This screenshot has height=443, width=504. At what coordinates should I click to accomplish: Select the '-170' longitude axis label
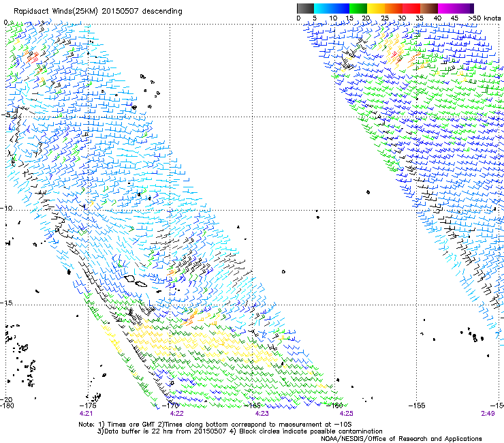pyautogui.click(x=170, y=406)
